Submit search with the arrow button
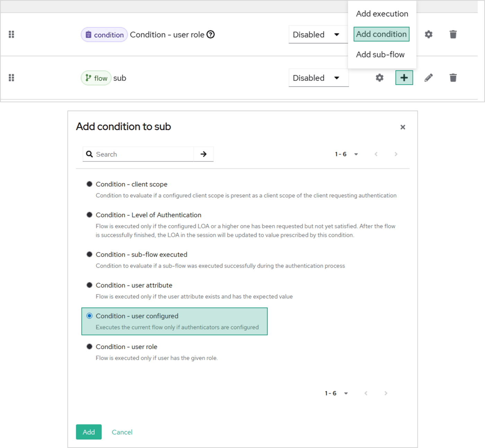The width and height of the screenshot is (485, 448). tap(203, 154)
